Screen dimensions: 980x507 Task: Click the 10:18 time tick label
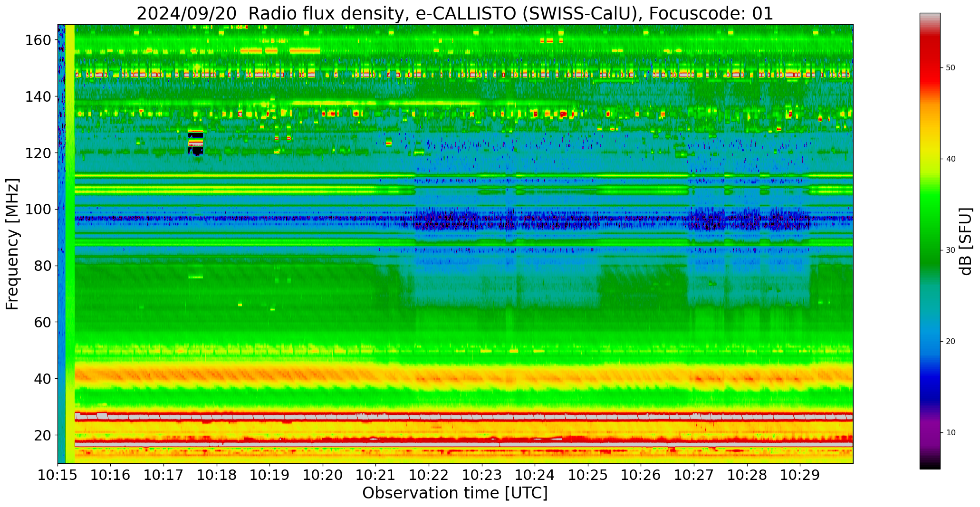tap(217, 475)
